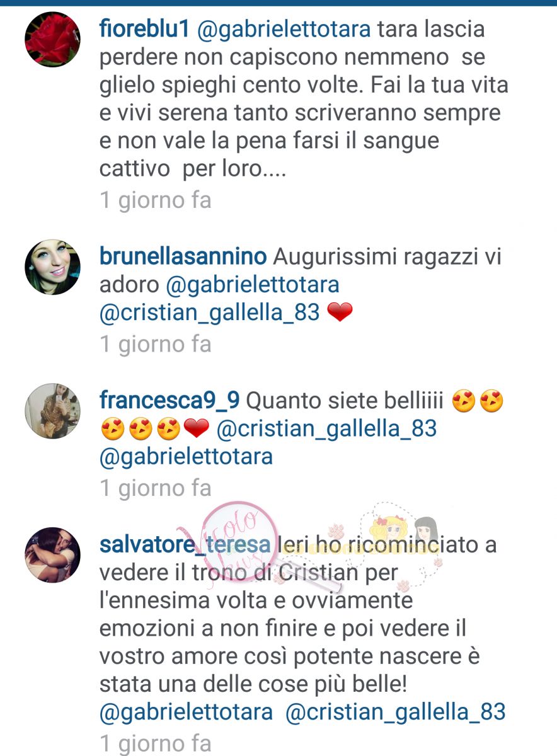Viewport: 557px width, 756px height.
Task: Open fioreblu1 username link
Action: pyautogui.click(x=145, y=28)
